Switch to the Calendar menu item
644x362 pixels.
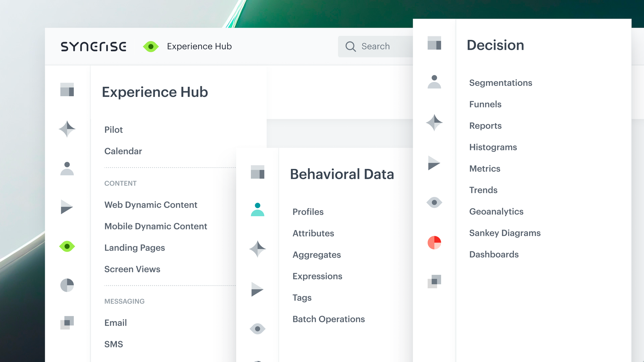coord(123,151)
